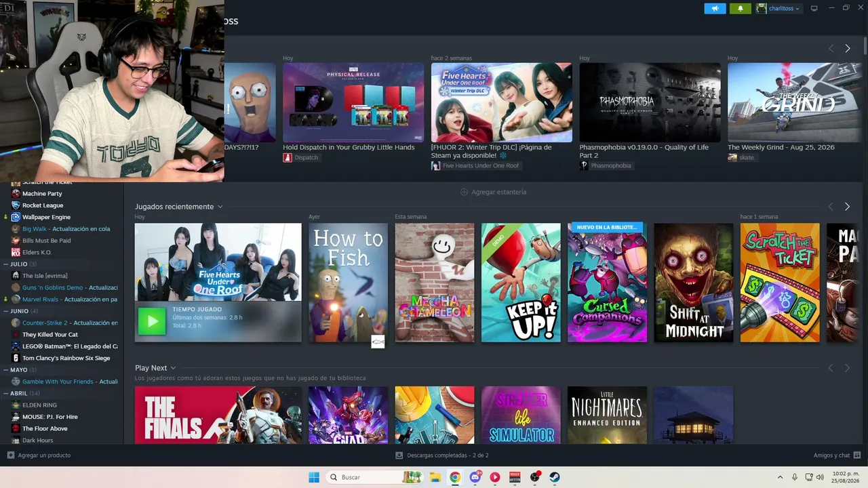
Task: Collapse the JULIO library group
Action: [x=5, y=264]
